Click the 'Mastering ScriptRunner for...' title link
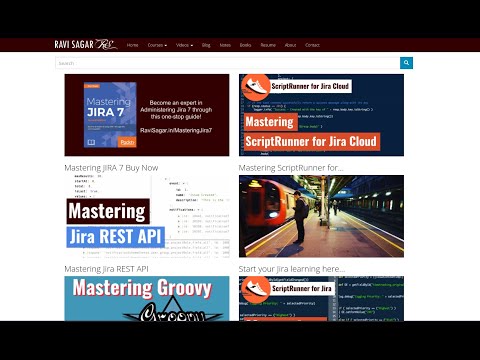The width and height of the screenshot is (480, 360). pyautogui.click(x=291, y=168)
